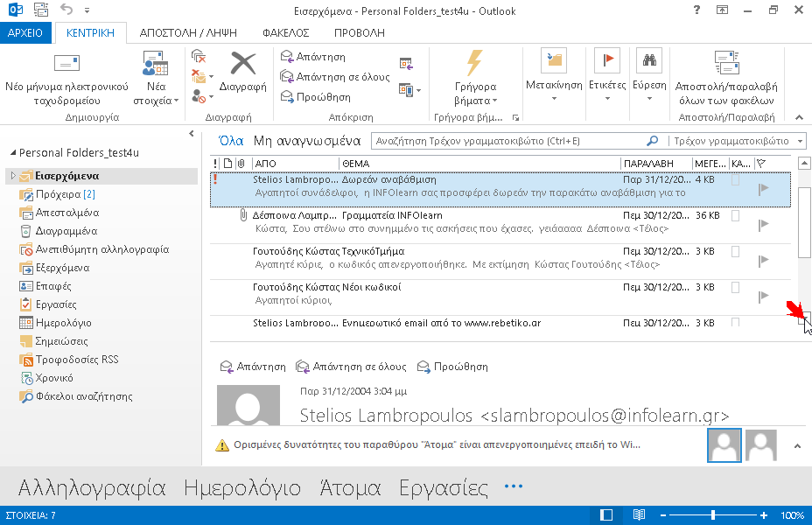This screenshot has width=812, height=525.
Task: Click Απάντηση σε όλους in ribbon
Action: 335,77
